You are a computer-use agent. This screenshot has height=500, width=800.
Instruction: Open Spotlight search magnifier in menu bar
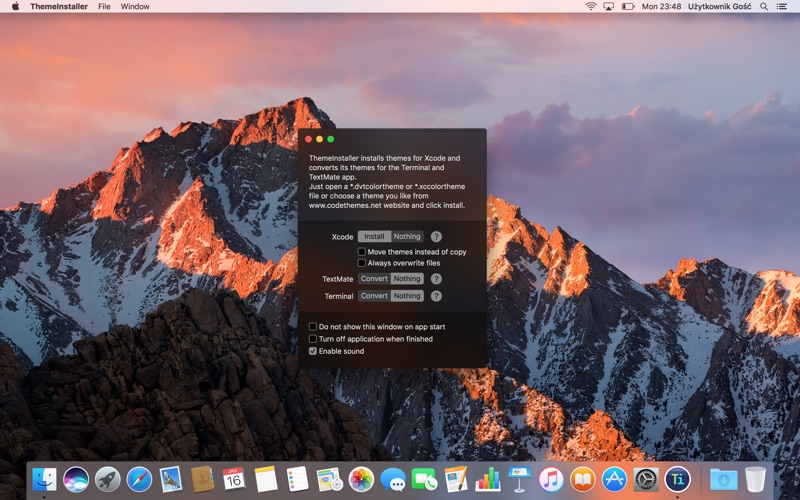[764, 6]
